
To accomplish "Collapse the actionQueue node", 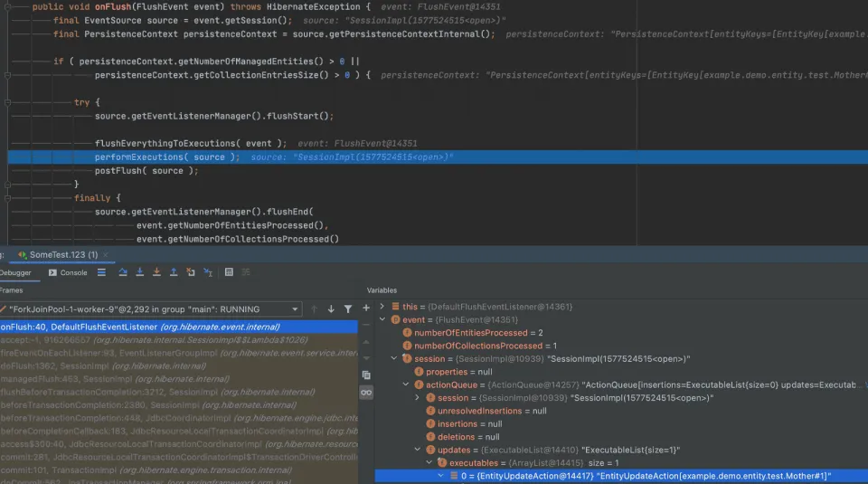I will point(405,384).
